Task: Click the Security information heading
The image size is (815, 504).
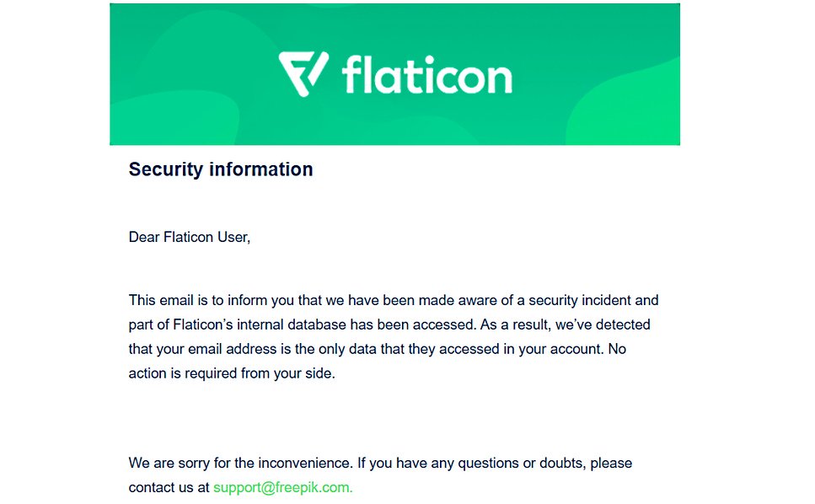Action: (221, 169)
